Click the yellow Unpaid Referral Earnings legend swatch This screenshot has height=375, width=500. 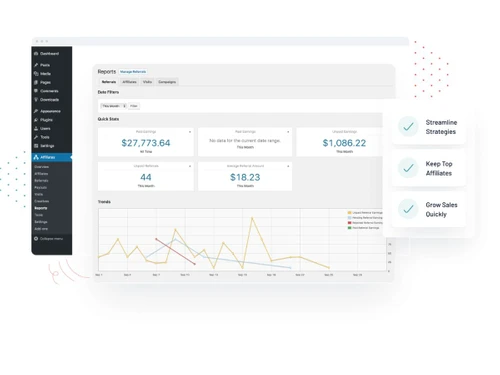click(x=349, y=213)
